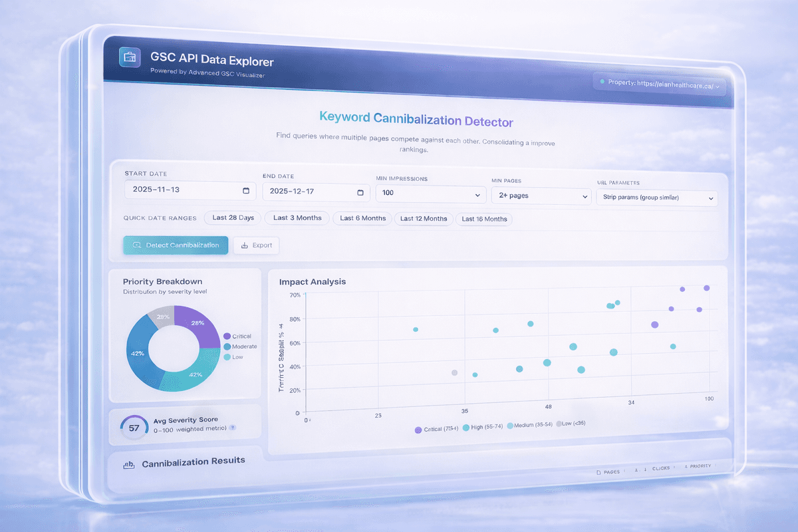
Task: Click the GSC API Data Explorer logo icon
Action: coord(128,57)
